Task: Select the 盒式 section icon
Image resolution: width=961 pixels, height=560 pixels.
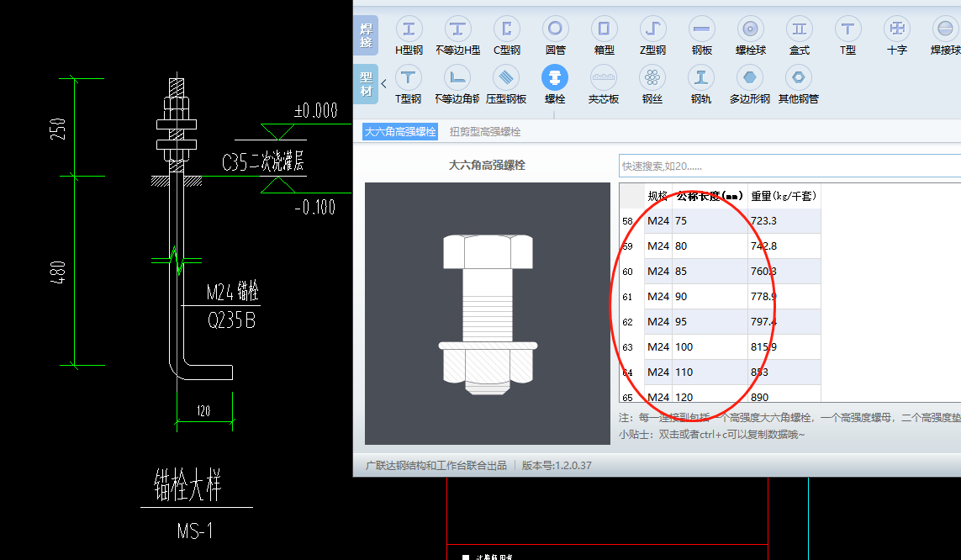Action: [800, 29]
